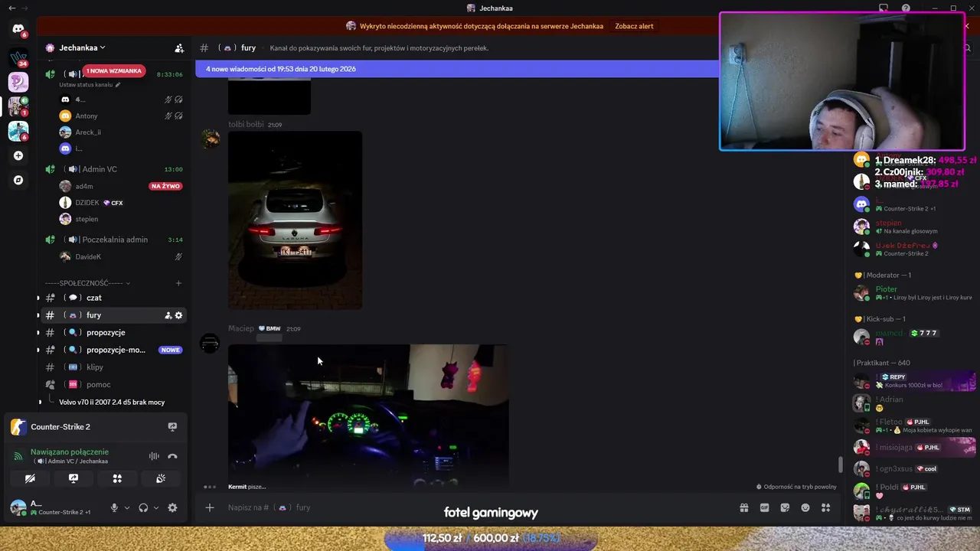The image size is (980, 551).
Task: Open microphone input options arrow
Action: coord(127,507)
